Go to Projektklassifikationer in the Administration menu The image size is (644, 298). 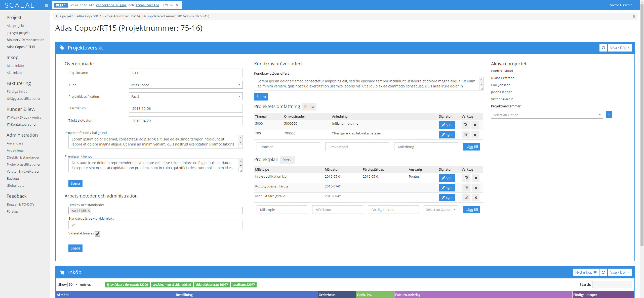(x=24, y=164)
